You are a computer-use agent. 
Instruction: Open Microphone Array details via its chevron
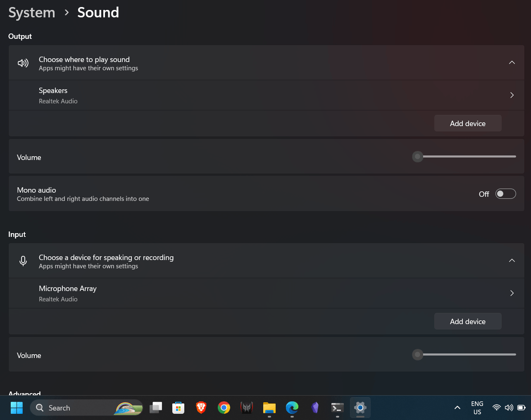[x=512, y=293]
